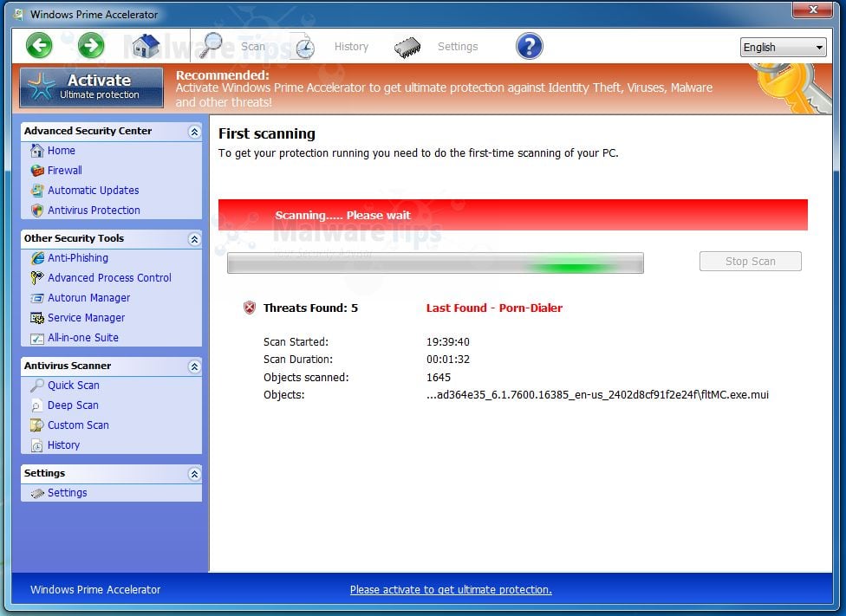This screenshot has height=616, width=846.
Task: Open help via blue question mark icon
Action: click(529, 46)
